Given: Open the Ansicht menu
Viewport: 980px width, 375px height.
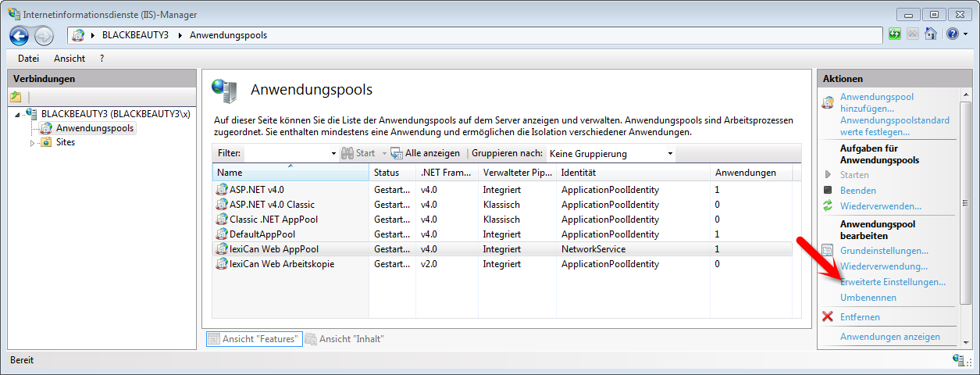Looking at the screenshot, I should [69, 59].
